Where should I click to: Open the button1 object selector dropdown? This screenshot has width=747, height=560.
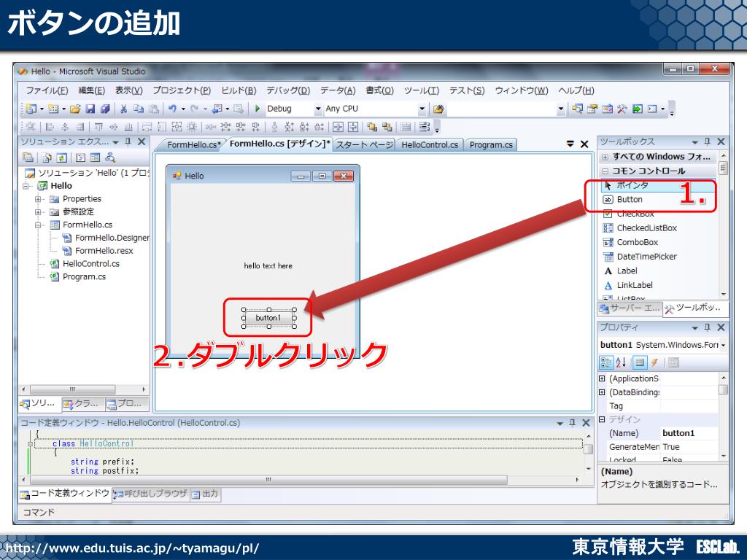[x=723, y=345]
